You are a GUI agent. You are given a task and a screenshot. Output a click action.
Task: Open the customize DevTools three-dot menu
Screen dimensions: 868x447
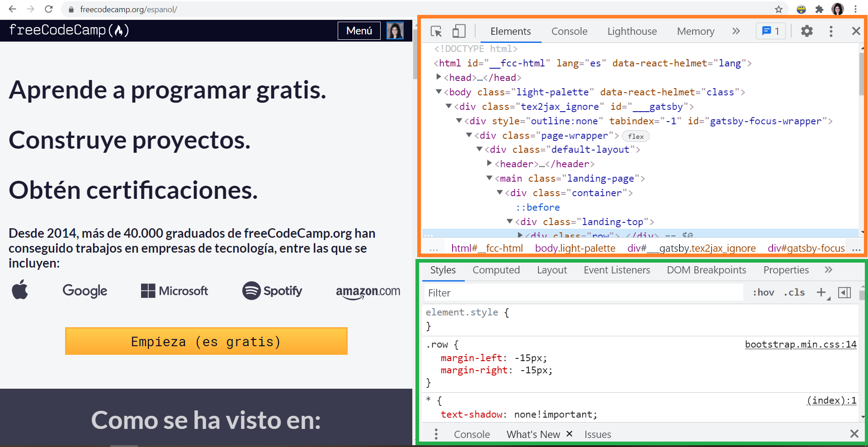click(831, 31)
